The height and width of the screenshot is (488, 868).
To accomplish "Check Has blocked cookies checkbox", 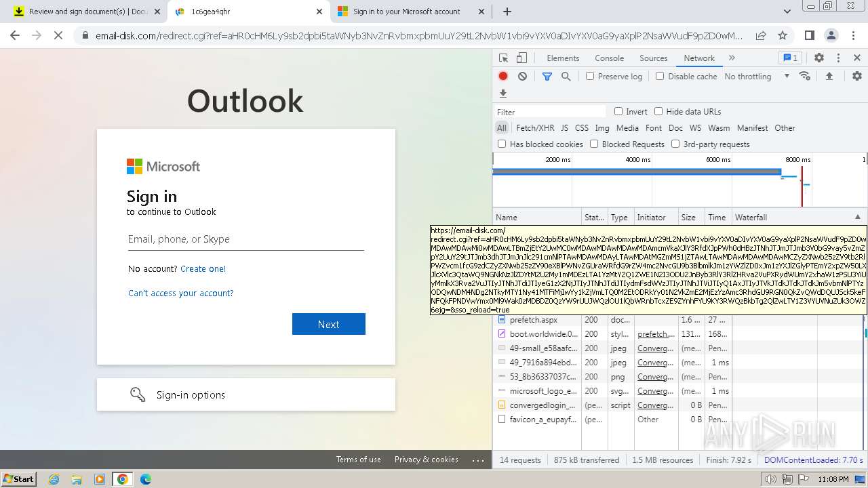I will (x=502, y=144).
